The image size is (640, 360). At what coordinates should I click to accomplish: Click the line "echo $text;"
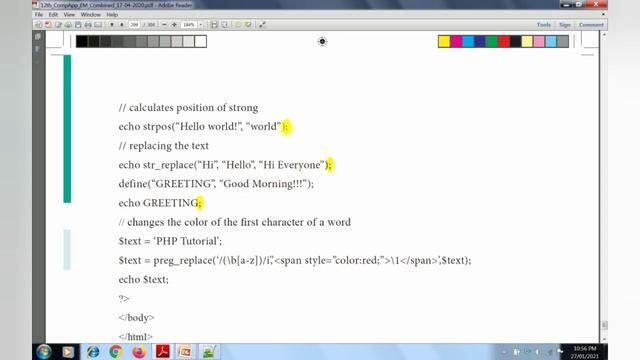[143, 280]
